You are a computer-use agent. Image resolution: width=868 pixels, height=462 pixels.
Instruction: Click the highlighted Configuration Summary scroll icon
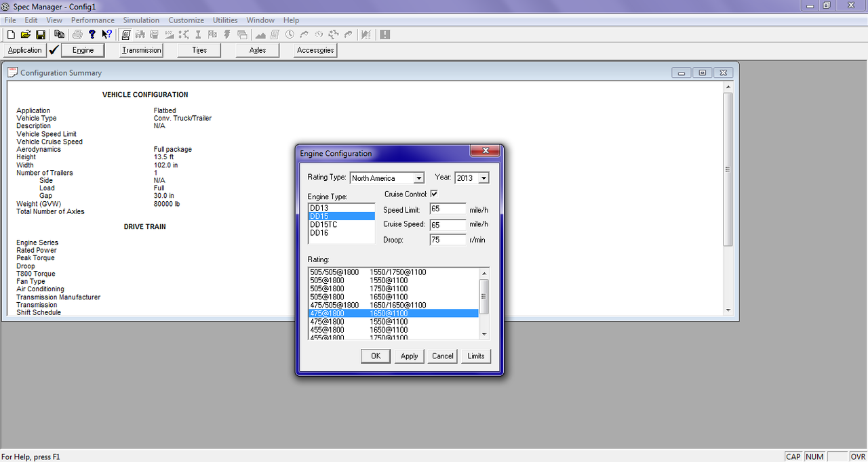tap(126, 35)
